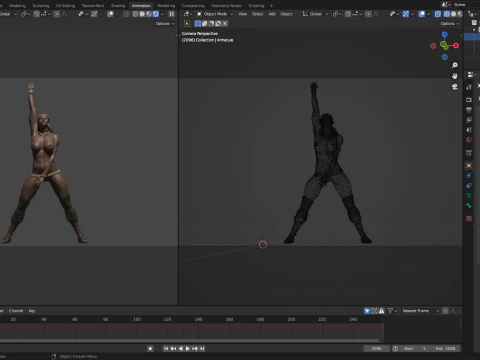Select solid shading in left viewport

(142, 14)
